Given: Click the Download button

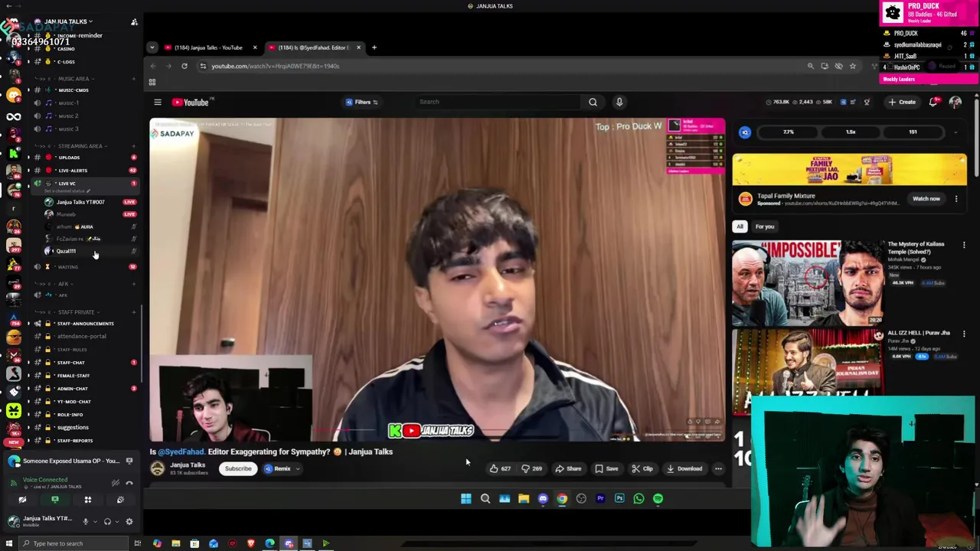Looking at the screenshot, I should (684, 468).
